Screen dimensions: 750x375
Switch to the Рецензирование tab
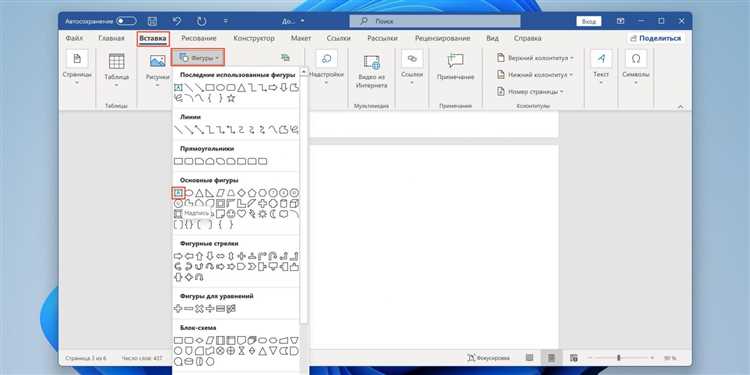pos(442,38)
